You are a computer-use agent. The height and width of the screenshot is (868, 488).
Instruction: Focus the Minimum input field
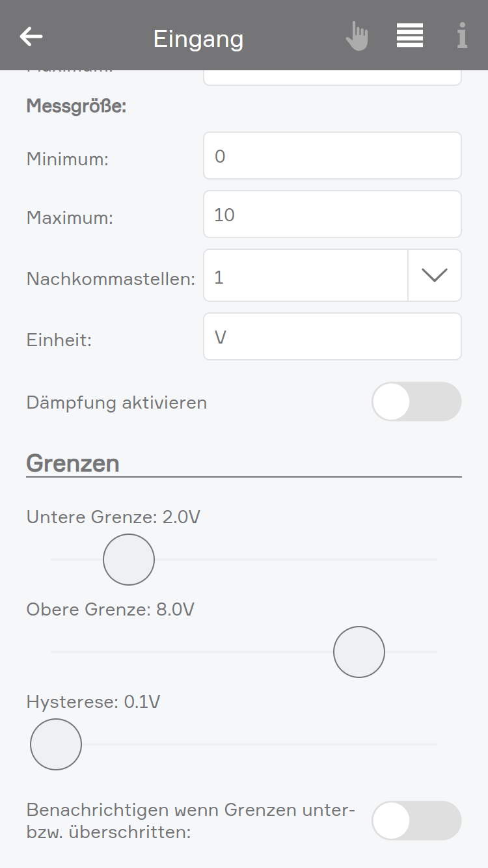332,156
